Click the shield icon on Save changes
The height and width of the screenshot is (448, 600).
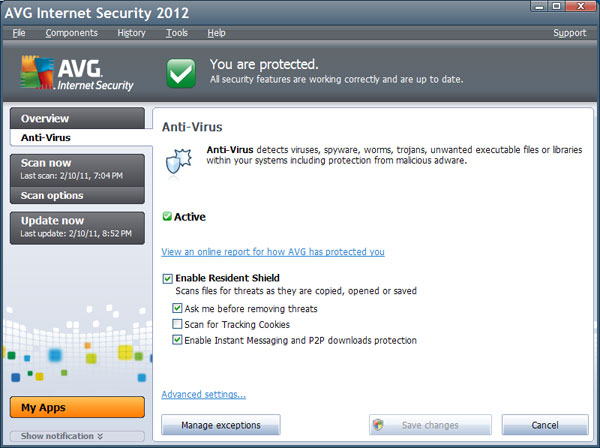[378, 425]
